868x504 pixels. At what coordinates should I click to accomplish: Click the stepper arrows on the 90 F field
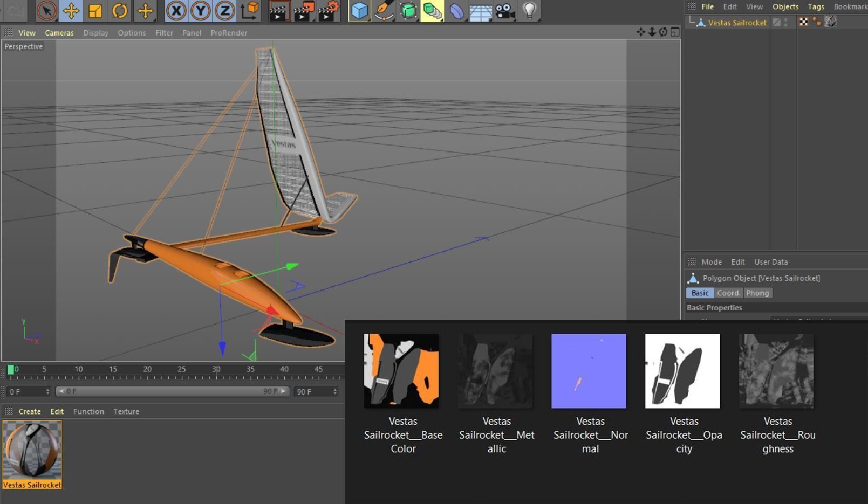tap(335, 392)
